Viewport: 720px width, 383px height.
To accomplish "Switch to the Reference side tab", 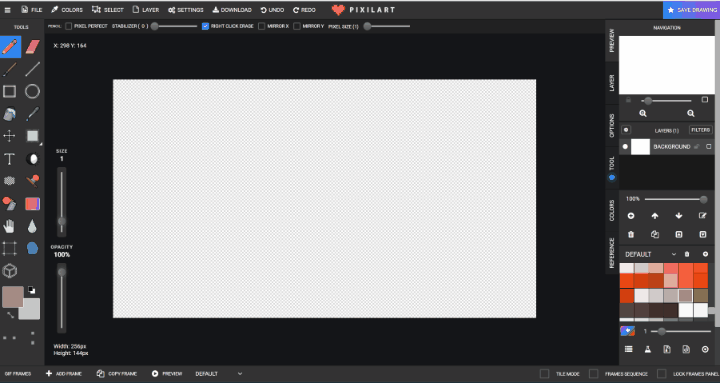I will pyautogui.click(x=612, y=253).
